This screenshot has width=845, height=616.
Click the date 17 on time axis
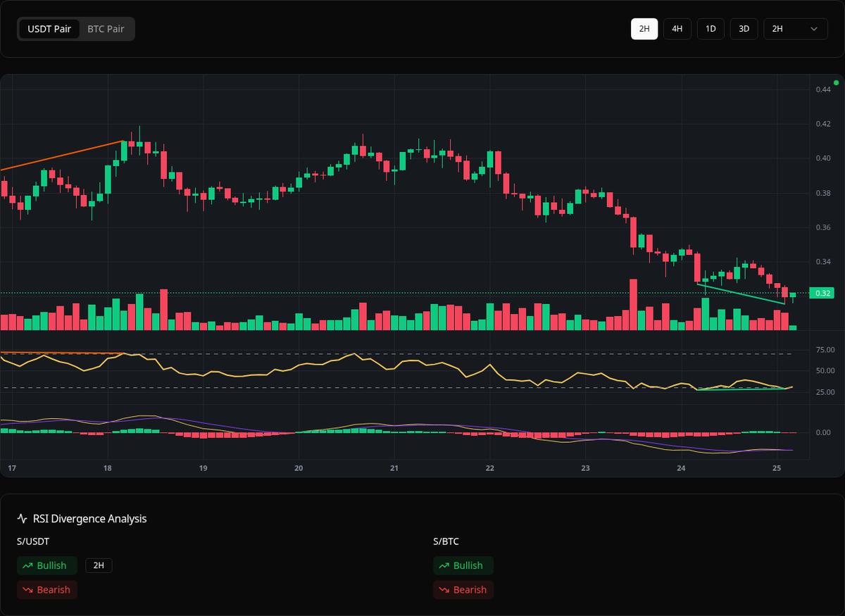pyautogui.click(x=12, y=468)
